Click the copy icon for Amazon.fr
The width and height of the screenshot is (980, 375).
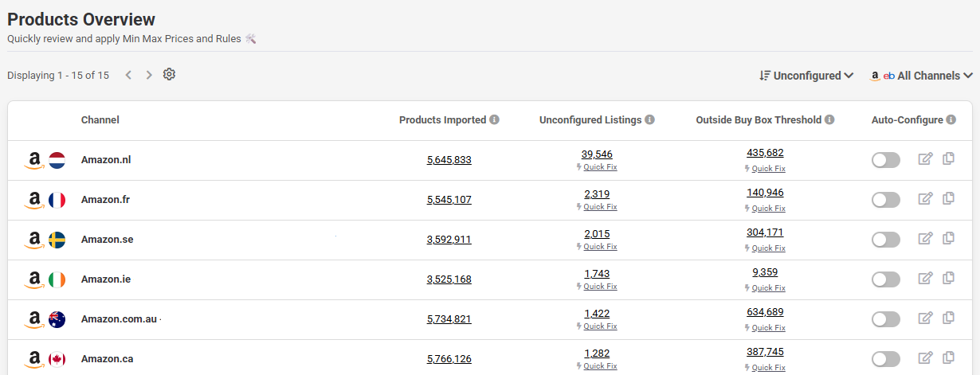point(948,199)
